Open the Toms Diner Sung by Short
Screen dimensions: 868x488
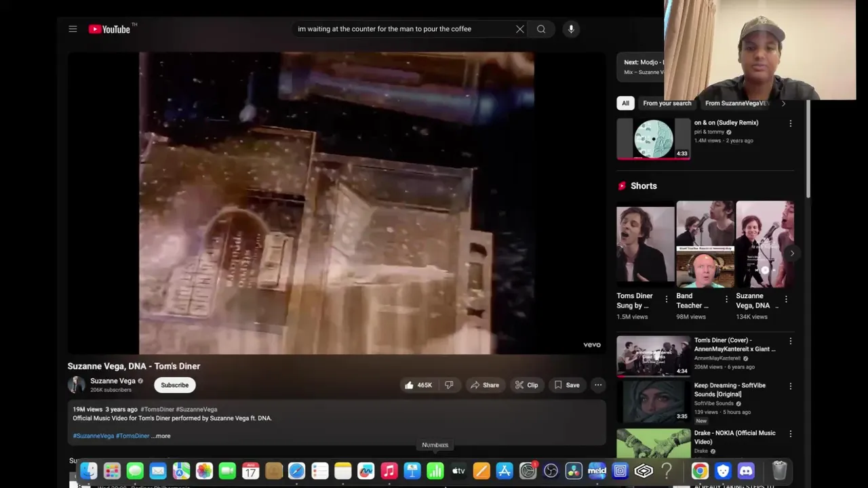645,244
